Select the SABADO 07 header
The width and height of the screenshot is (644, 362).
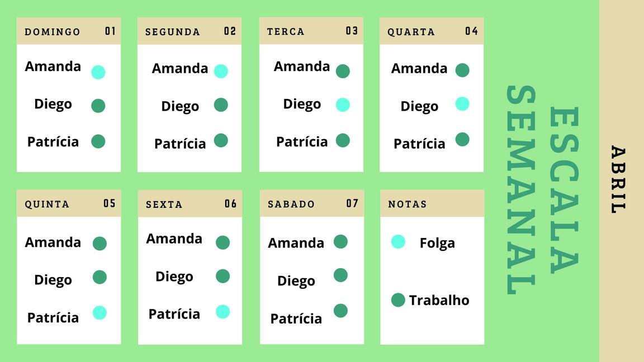[312, 203]
